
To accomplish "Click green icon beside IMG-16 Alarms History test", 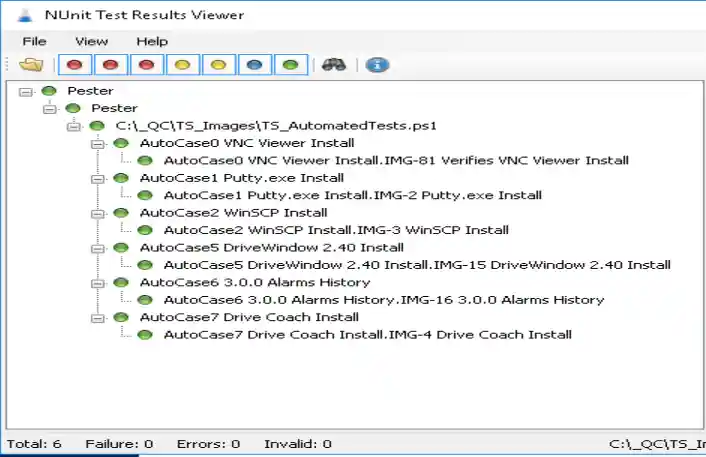I will click(145, 300).
